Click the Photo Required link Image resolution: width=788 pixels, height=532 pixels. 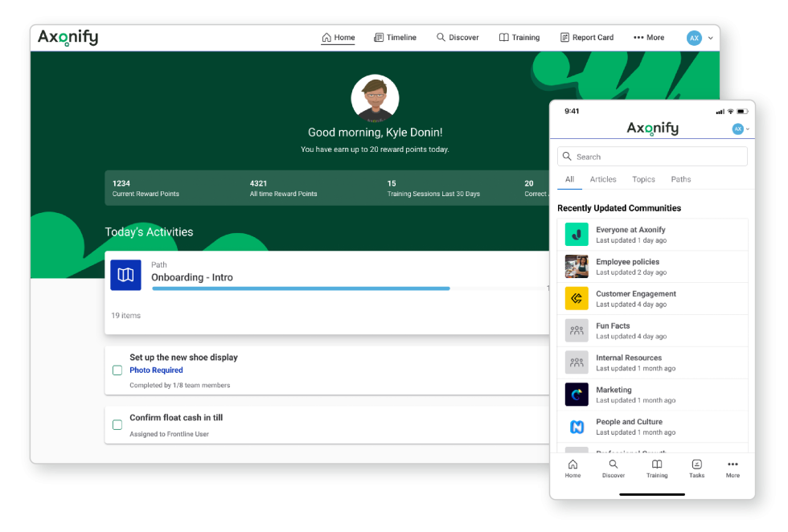tap(156, 370)
